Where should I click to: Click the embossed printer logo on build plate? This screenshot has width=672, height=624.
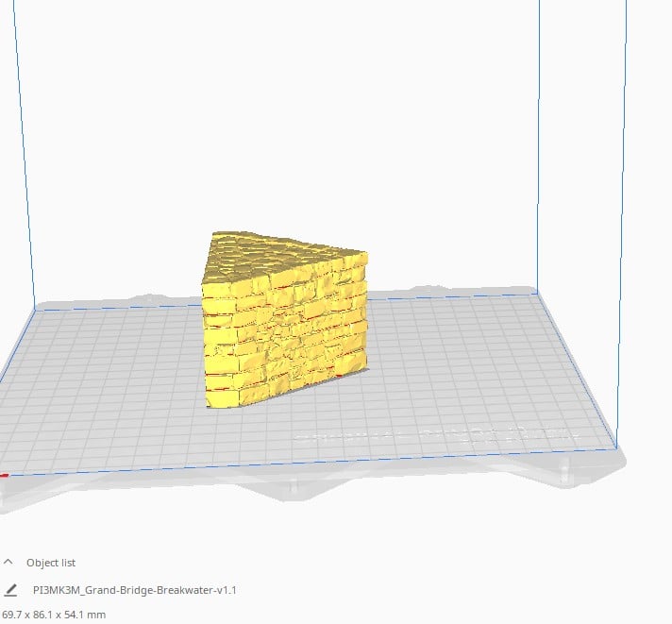(434, 435)
